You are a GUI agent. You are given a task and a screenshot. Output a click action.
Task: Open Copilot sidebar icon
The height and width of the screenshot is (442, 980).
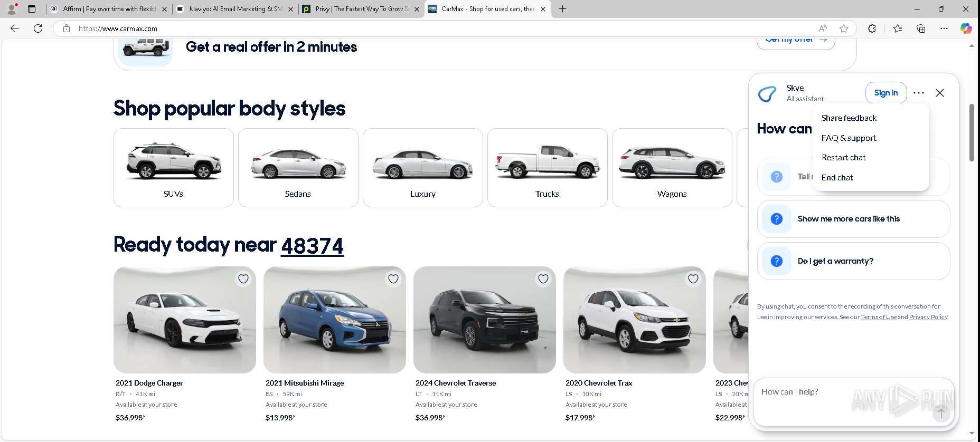click(966, 28)
